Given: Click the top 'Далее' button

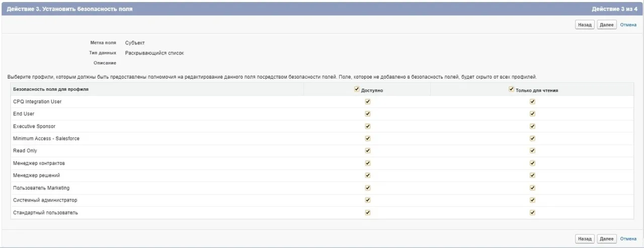Looking at the screenshot, I should click(x=607, y=25).
